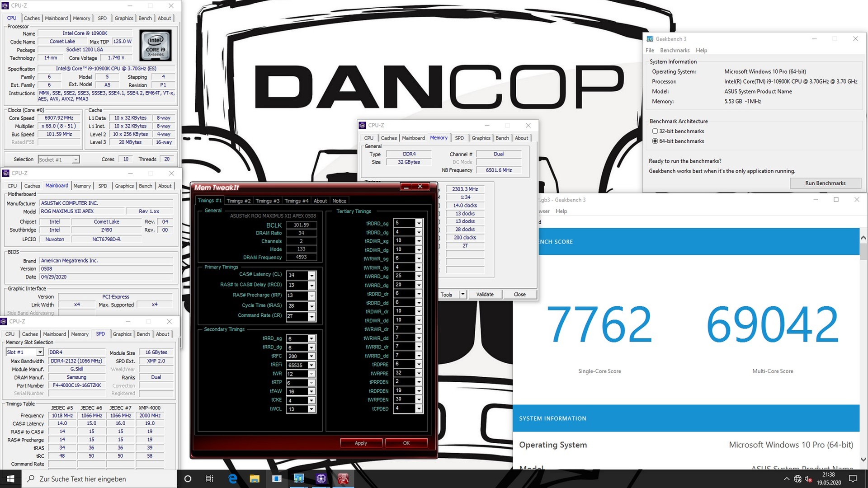Close the Mem TweakIt window

pos(420,187)
